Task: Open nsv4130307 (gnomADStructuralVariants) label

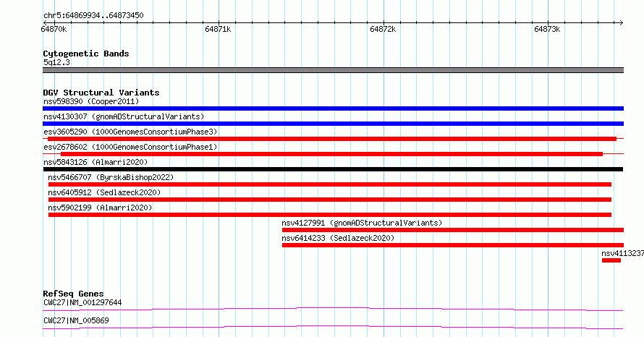Action: pos(124,116)
